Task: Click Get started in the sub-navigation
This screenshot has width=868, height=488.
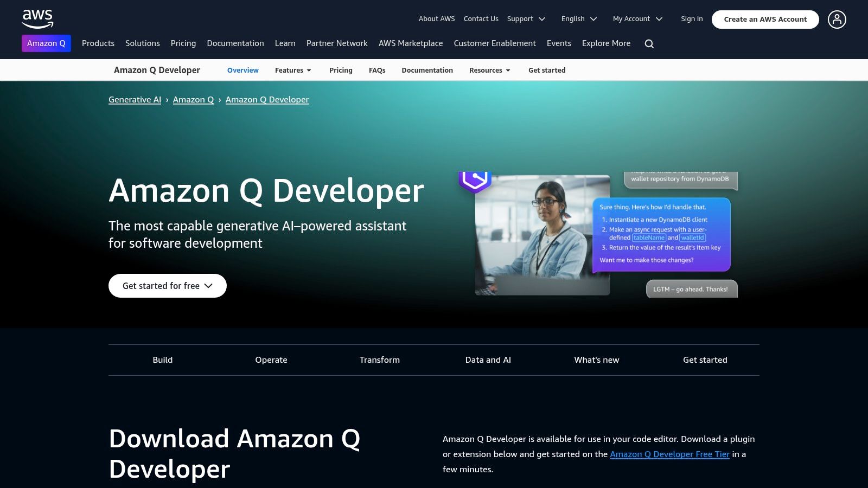Action: [x=547, y=70]
